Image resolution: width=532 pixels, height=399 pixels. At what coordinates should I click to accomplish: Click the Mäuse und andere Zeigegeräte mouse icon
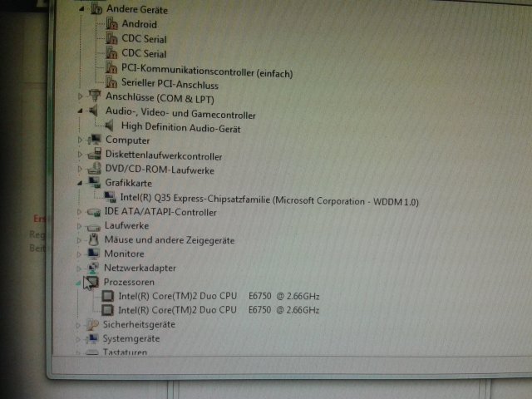tap(93, 239)
